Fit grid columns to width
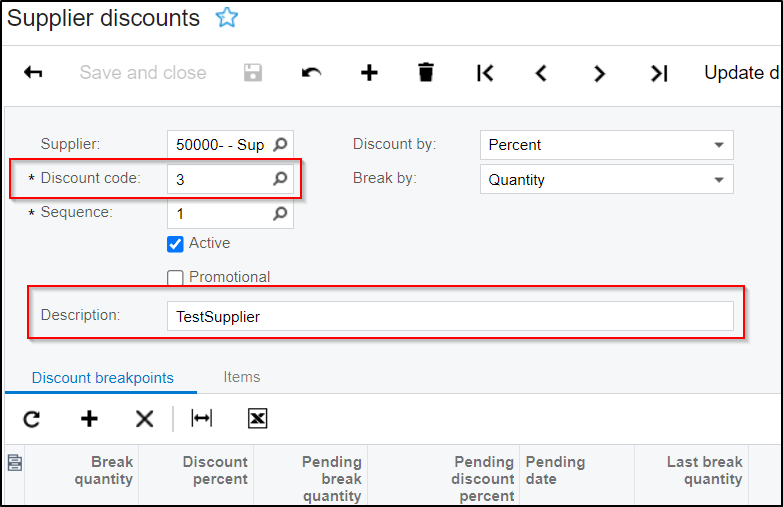 pos(202,419)
